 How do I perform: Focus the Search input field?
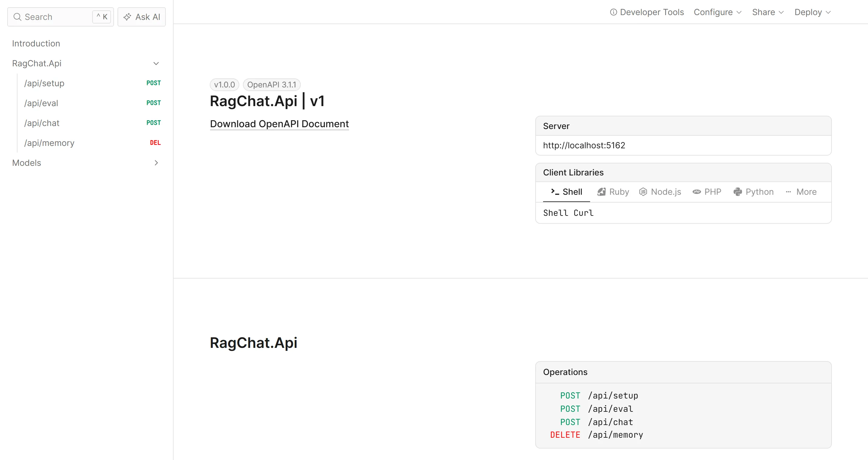click(60, 17)
